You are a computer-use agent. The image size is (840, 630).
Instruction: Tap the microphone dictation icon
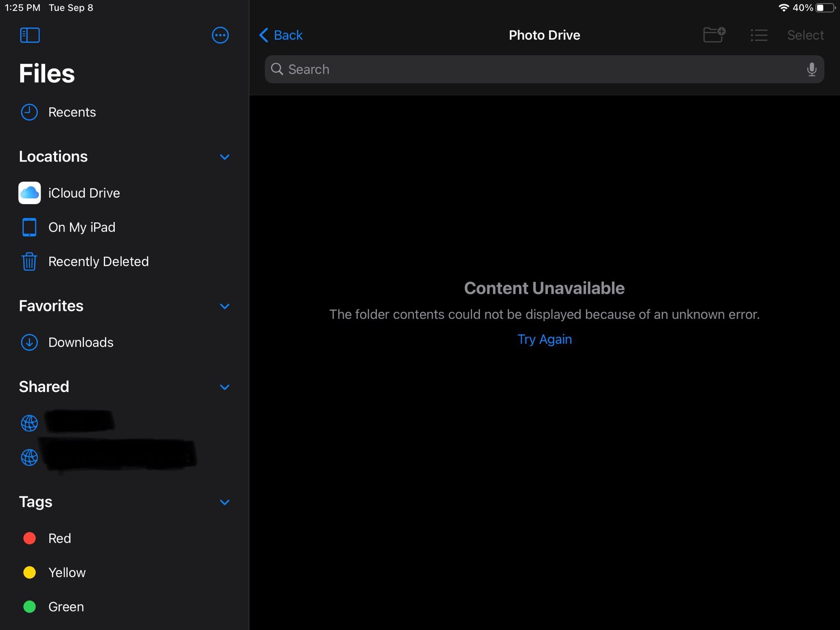point(811,69)
